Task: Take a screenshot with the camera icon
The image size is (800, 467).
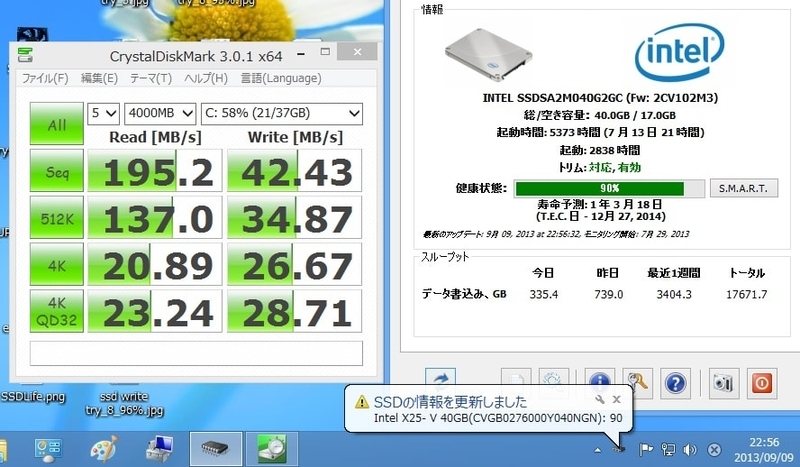Action: pyautogui.click(x=723, y=383)
